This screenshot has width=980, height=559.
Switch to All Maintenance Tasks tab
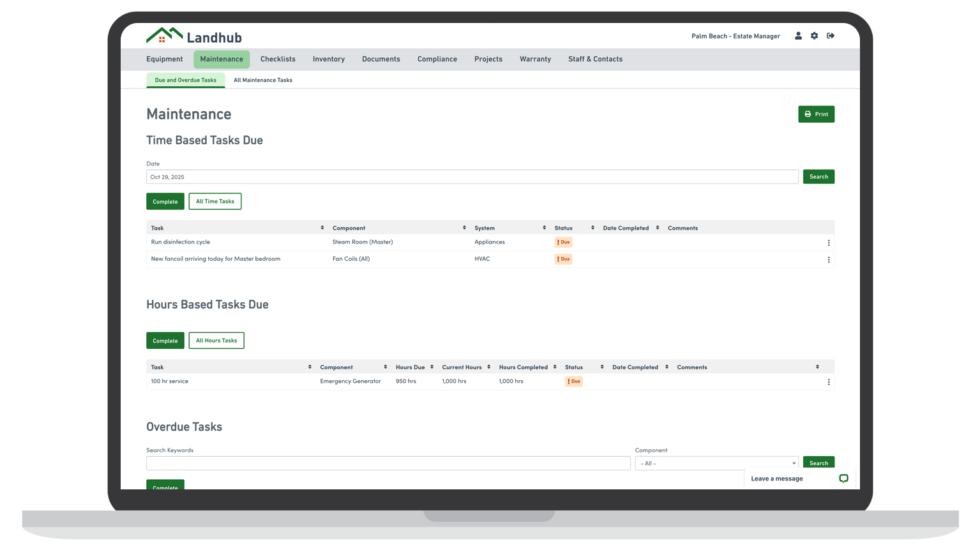click(263, 80)
